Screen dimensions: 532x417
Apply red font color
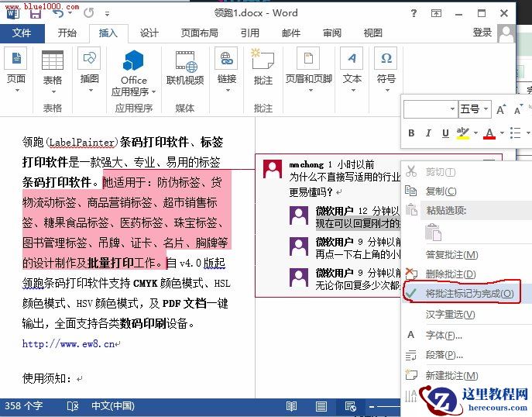coord(489,133)
